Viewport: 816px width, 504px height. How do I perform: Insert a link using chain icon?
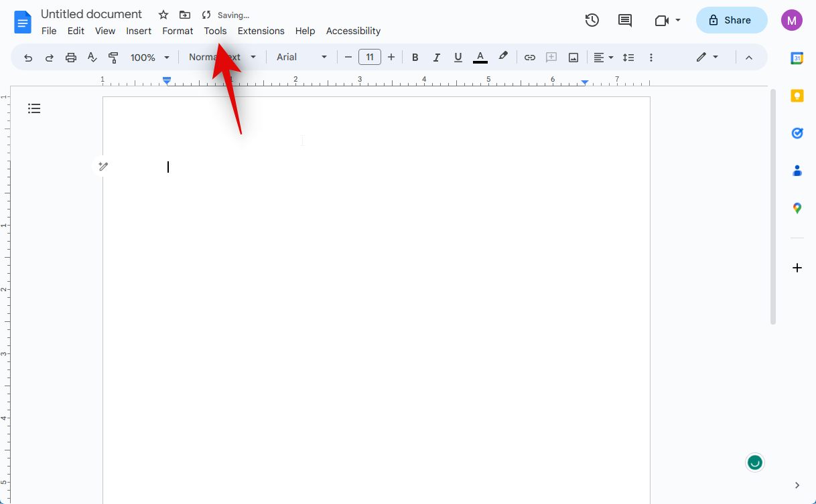pyautogui.click(x=529, y=58)
